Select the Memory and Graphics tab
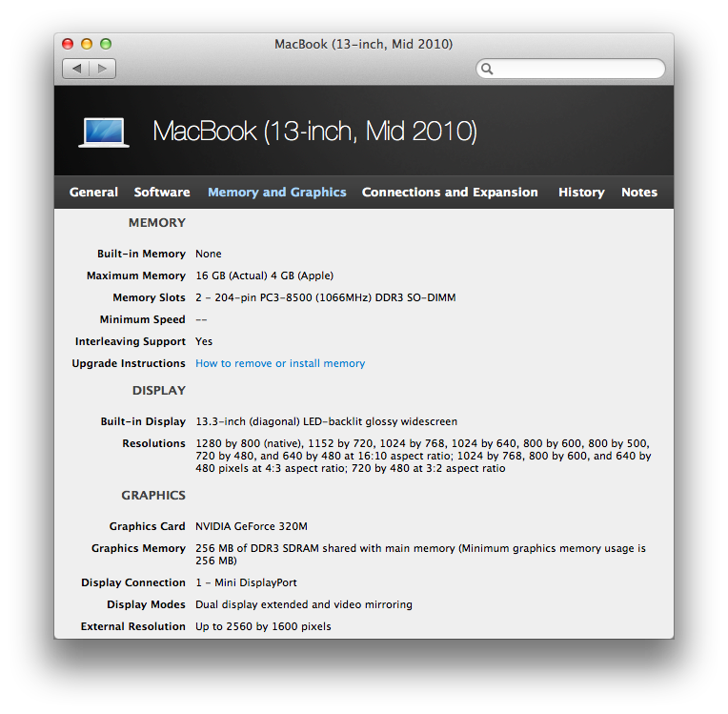Viewport: 728px width, 714px height. 276,193
